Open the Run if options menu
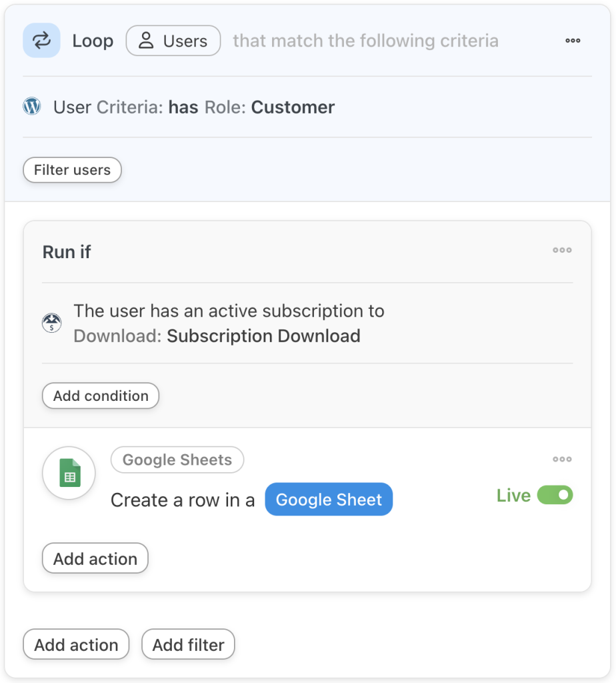 pyautogui.click(x=562, y=250)
